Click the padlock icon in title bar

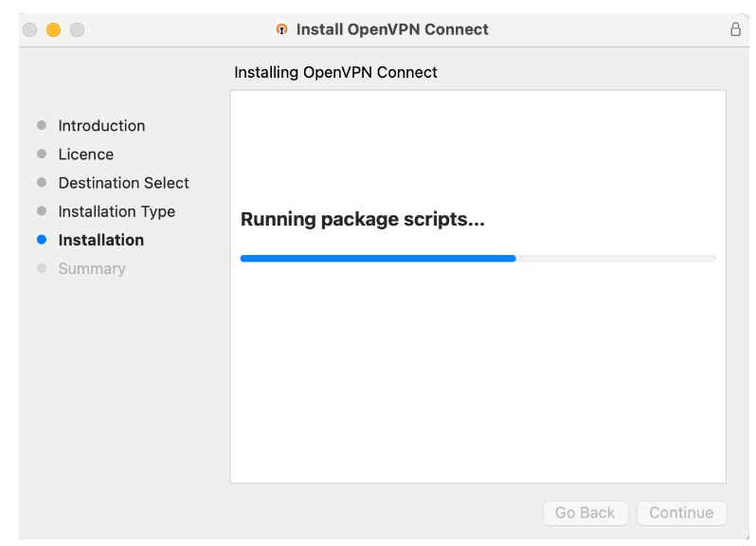735,29
